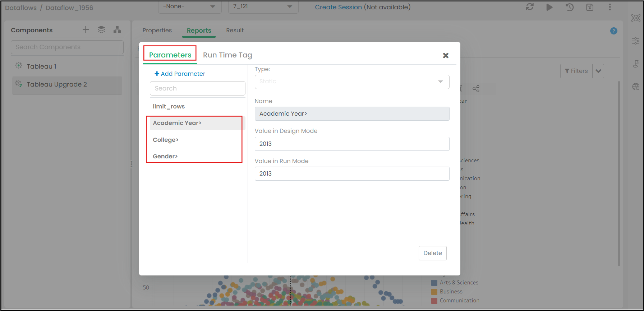Run the dataflow with the play icon
The width and height of the screenshot is (644, 311).
549,7
